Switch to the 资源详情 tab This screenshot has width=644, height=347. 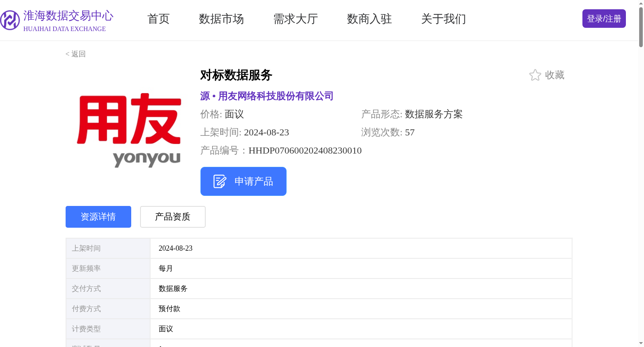98,217
